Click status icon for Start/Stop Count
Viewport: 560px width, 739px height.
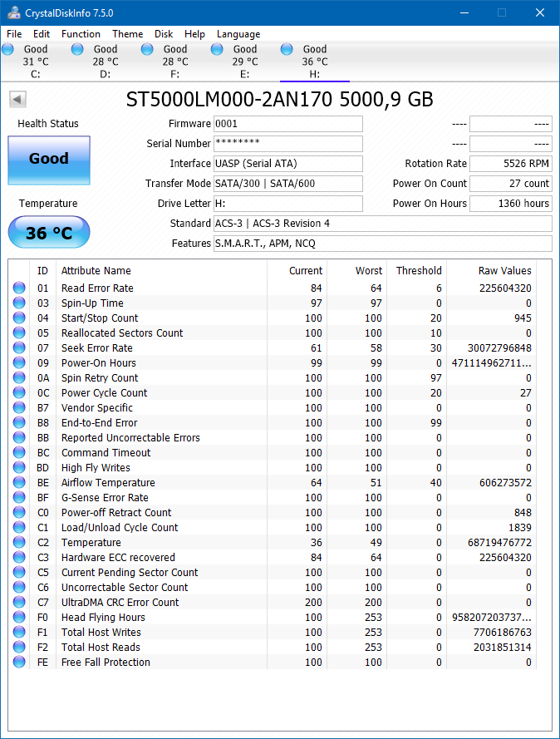click(x=19, y=318)
